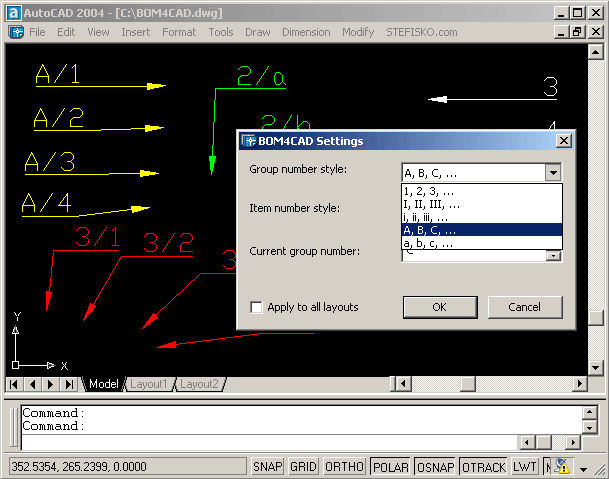Restore down the inner drawing window
Viewport: 609px width, 479px height.
(x=577, y=31)
